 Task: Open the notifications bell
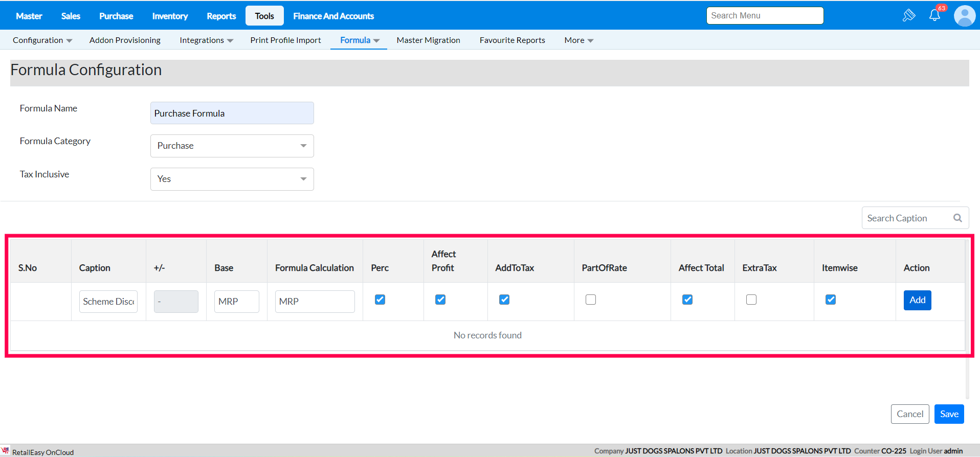935,15
